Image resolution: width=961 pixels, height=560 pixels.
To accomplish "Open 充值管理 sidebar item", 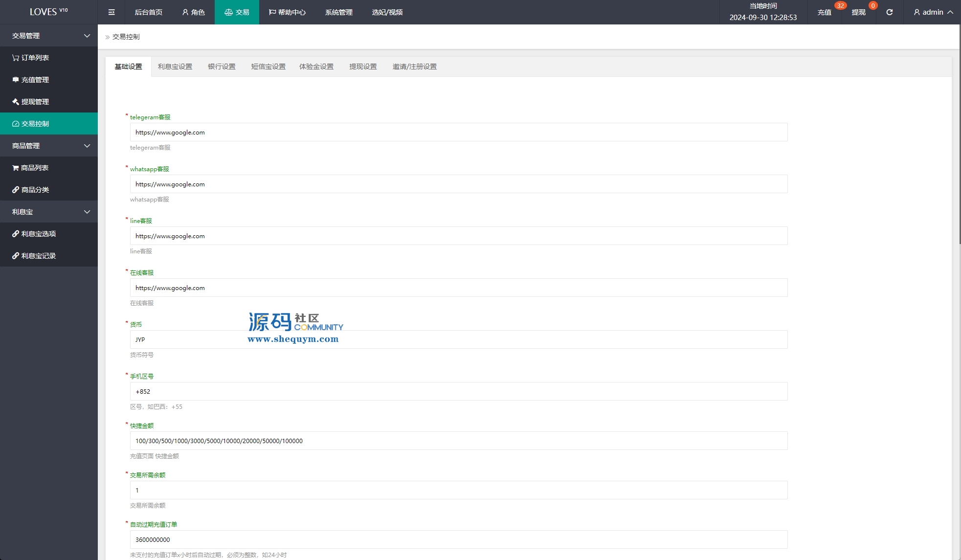I will 34,80.
